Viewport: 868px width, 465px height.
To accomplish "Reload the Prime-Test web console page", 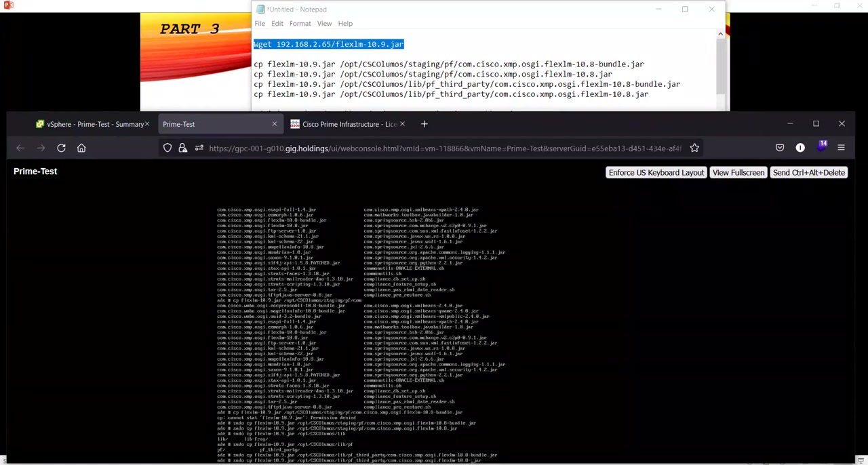I will click(61, 148).
